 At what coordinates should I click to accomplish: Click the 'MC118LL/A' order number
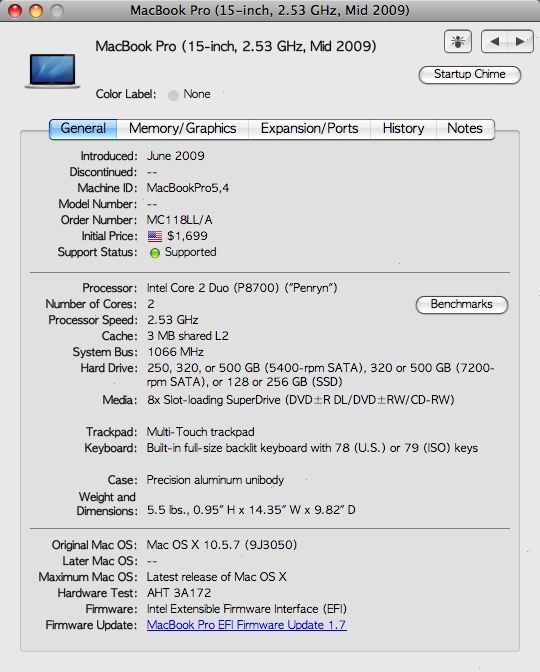pos(180,220)
